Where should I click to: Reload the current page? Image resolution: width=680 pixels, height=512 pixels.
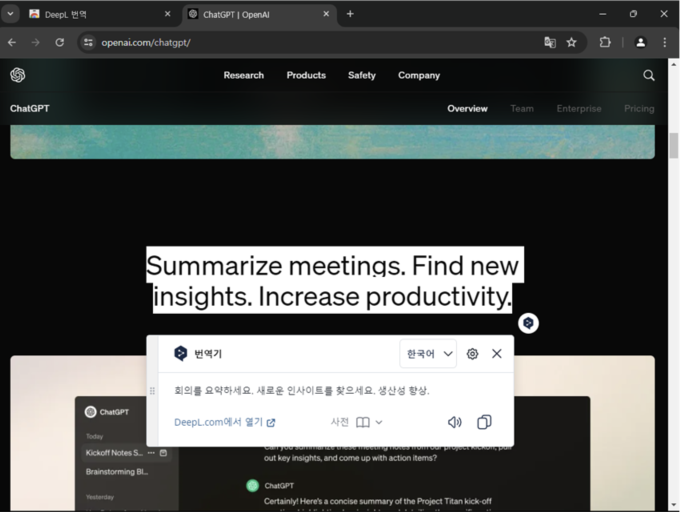pyautogui.click(x=60, y=42)
